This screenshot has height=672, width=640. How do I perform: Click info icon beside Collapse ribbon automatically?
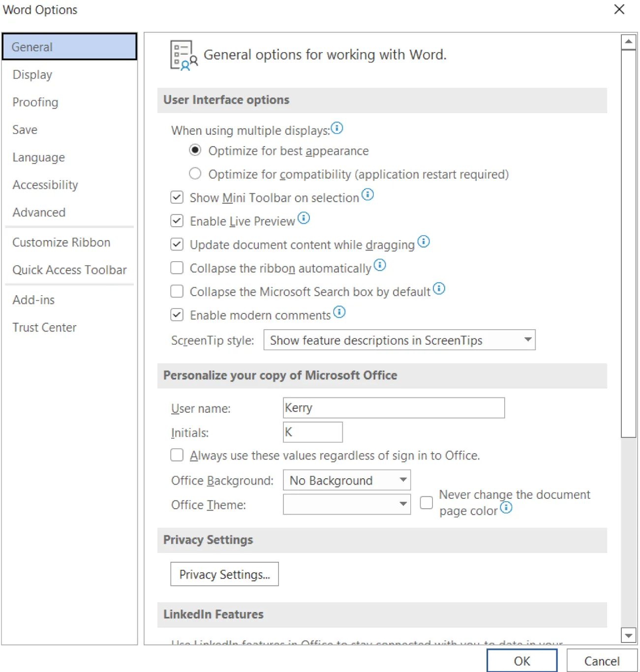pos(380,265)
